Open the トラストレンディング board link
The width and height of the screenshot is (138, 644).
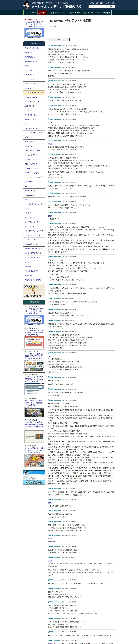(34, 235)
